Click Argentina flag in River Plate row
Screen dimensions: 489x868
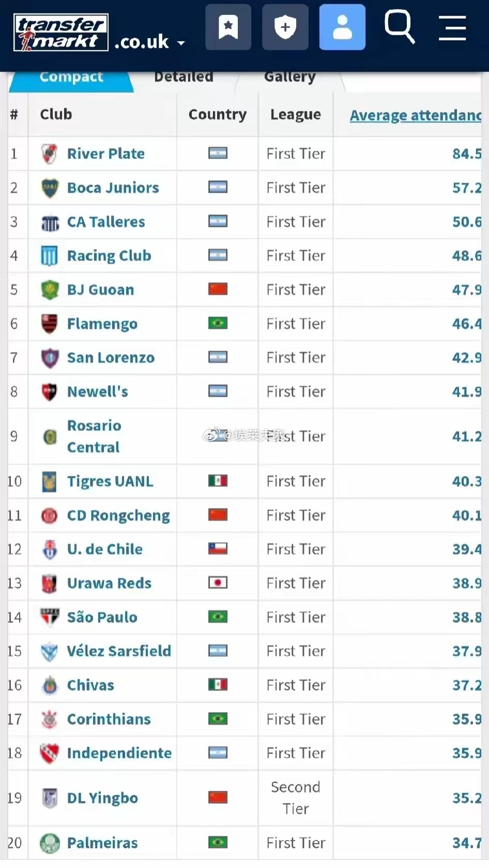pyautogui.click(x=218, y=154)
